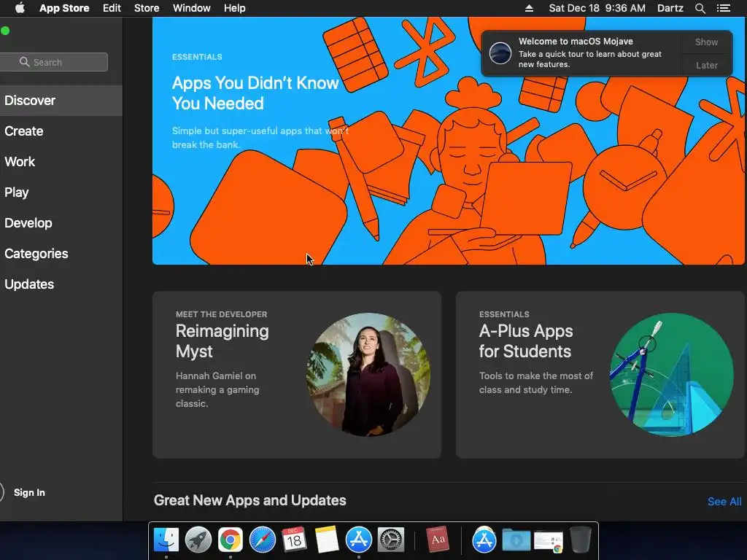This screenshot has height=560, width=747.
Task: Click running App Store icon in Dock
Action: tap(359, 540)
